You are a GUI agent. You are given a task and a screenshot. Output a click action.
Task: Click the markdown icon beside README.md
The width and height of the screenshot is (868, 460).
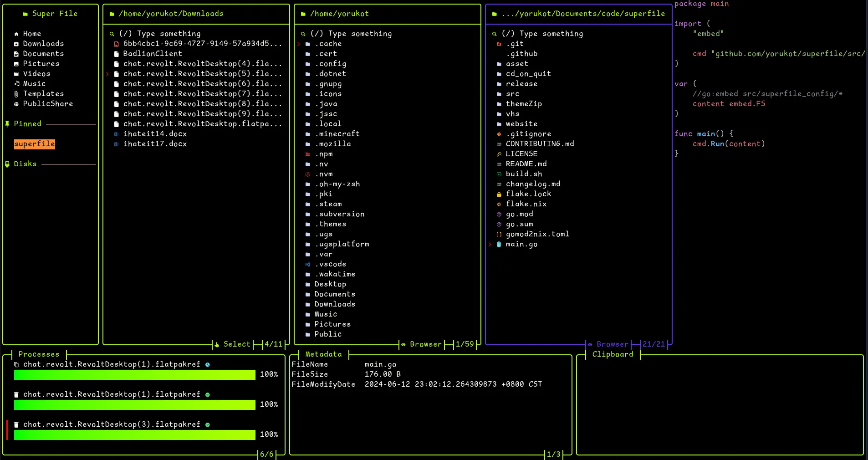499,164
